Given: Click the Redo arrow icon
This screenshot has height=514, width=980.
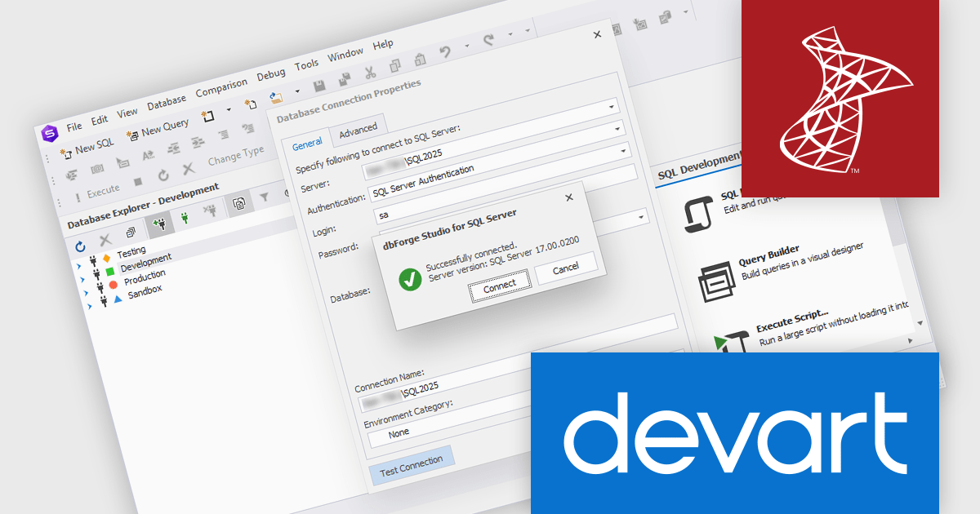Looking at the screenshot, I should (488, 39).
